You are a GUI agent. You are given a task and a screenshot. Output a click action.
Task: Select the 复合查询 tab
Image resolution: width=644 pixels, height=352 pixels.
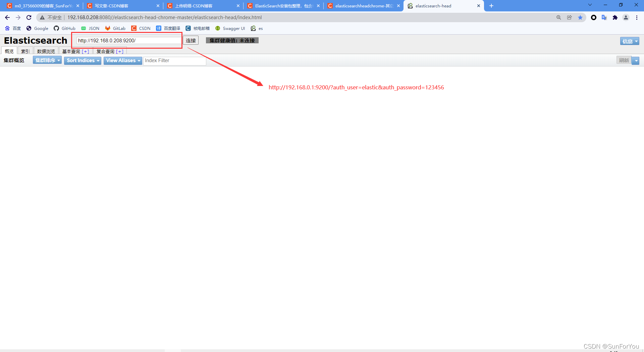[x=105, y=51]
